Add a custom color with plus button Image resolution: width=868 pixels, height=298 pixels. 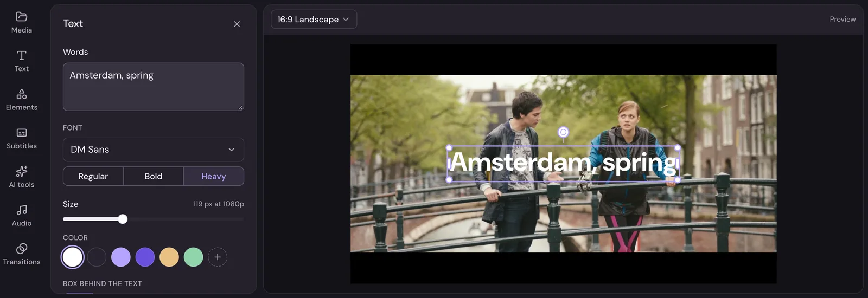pos(218,257)
